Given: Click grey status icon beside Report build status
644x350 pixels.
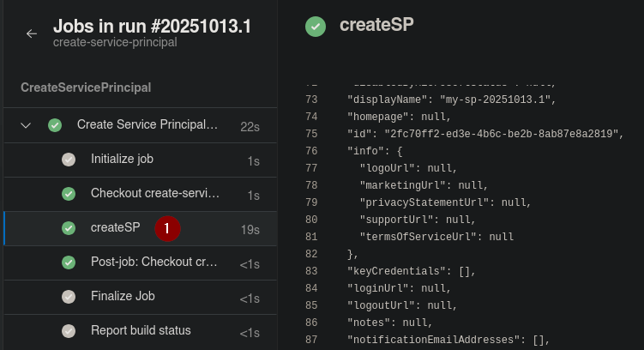Looking at the screenshot, I should [69, 331].
